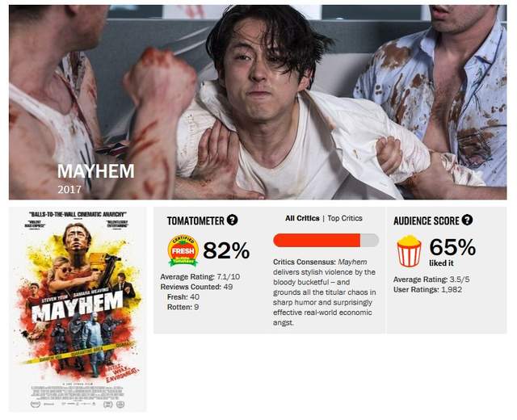Click the AUDIENCE SCORE heading
The image size is (517, 420).
pyautogui.click(x=426, y=220)
